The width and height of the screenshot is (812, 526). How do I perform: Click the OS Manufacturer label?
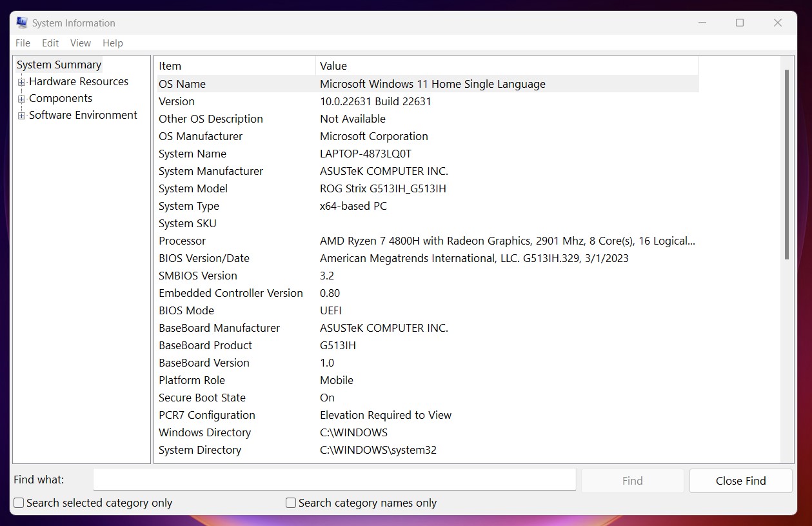click(x=201, y=136)
